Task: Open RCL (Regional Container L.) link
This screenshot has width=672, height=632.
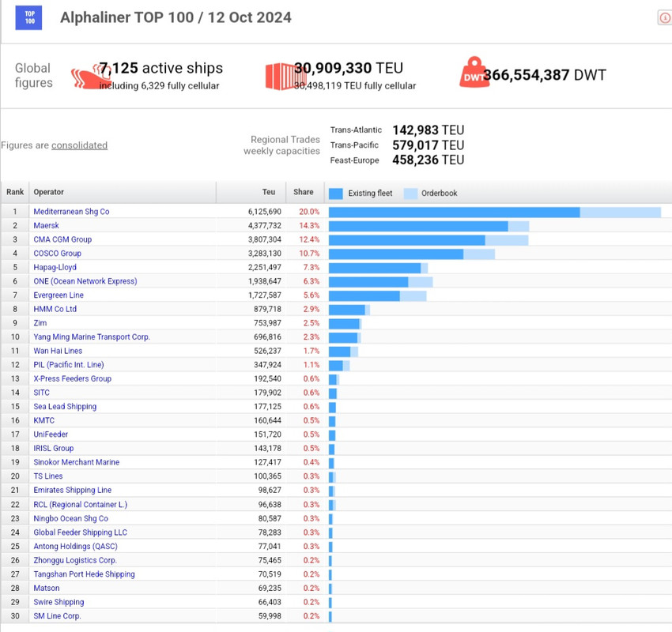Action: (x=80, y=504)
